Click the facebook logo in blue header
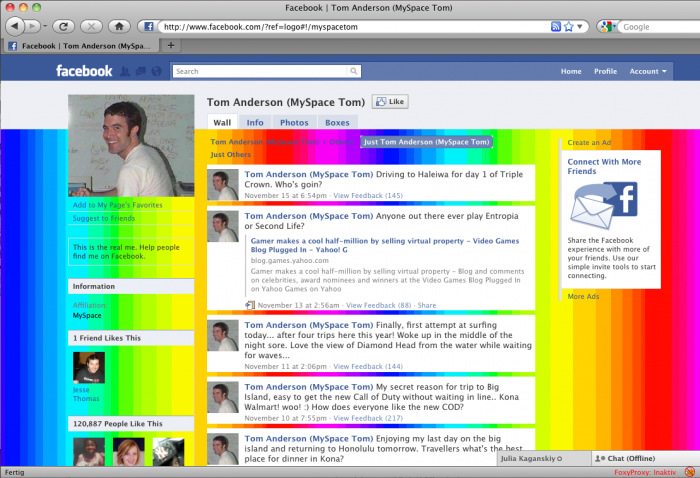The height and width of the screenshot is (478, 700). click(84, 71)
